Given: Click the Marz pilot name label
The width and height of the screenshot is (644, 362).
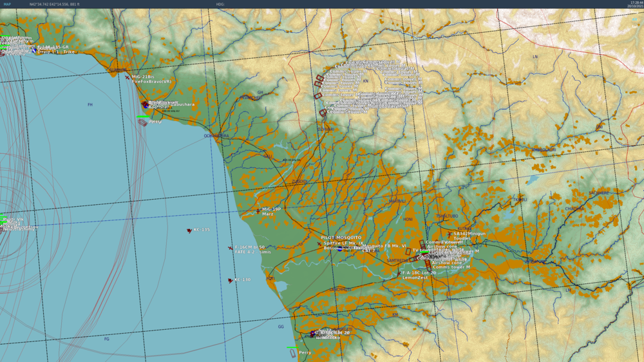Looking at the screenshot, I should [268, 214].
